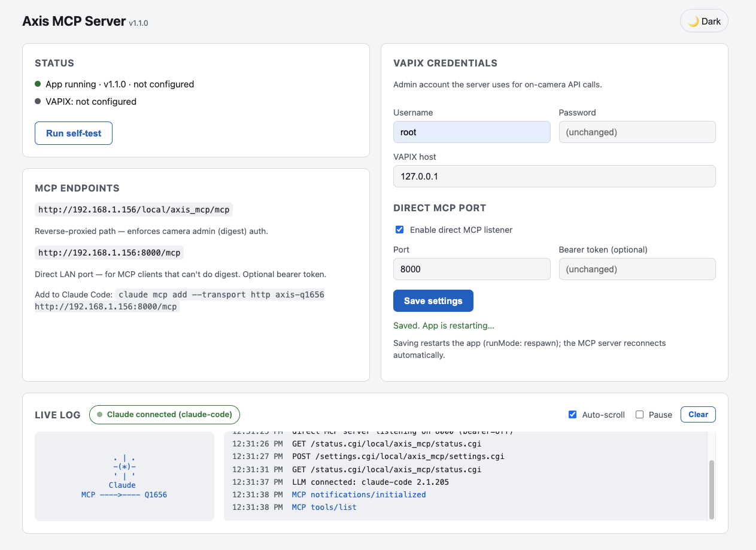Click the green App running status dot

tap(38, 84)
